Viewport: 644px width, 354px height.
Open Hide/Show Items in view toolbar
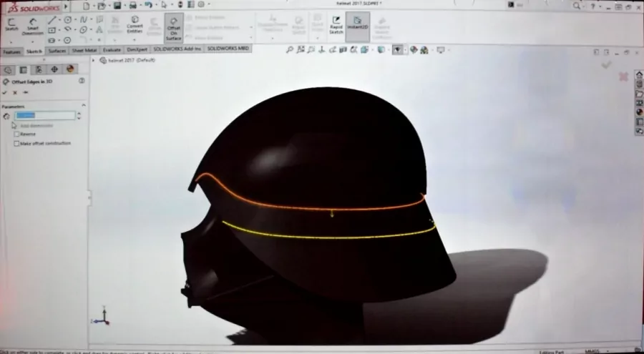pos(397,49)
